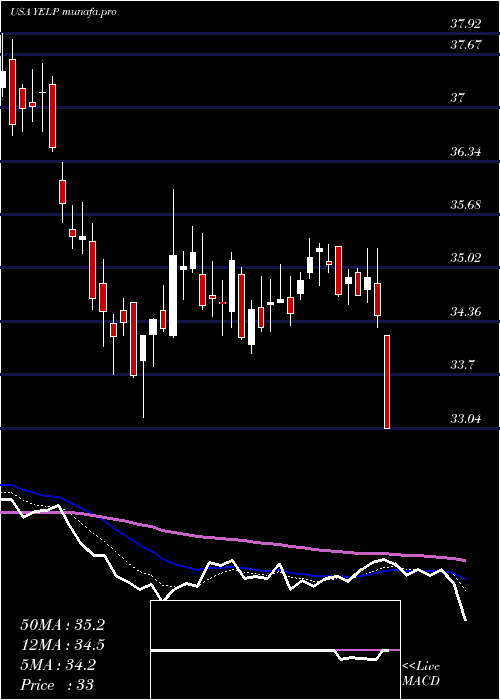Image resolution: width=500 pixels, height=700 pixels.
Task: Click the 33.04 price level label
Action: point(466,419)
